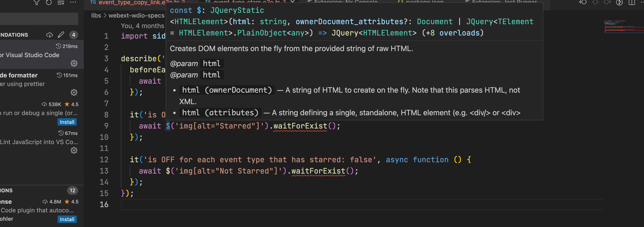Open the gear menu for the prettier formatter extension
The image size is (644, 227).
[74, 92]
